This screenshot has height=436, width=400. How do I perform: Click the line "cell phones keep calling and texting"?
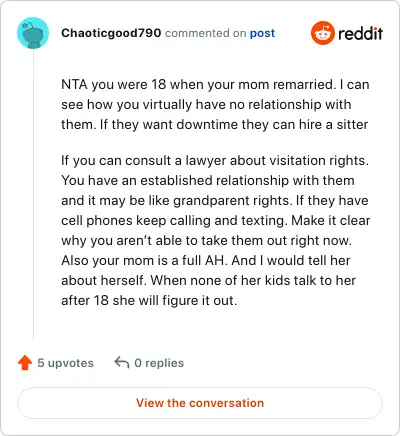tap(216, 221)
